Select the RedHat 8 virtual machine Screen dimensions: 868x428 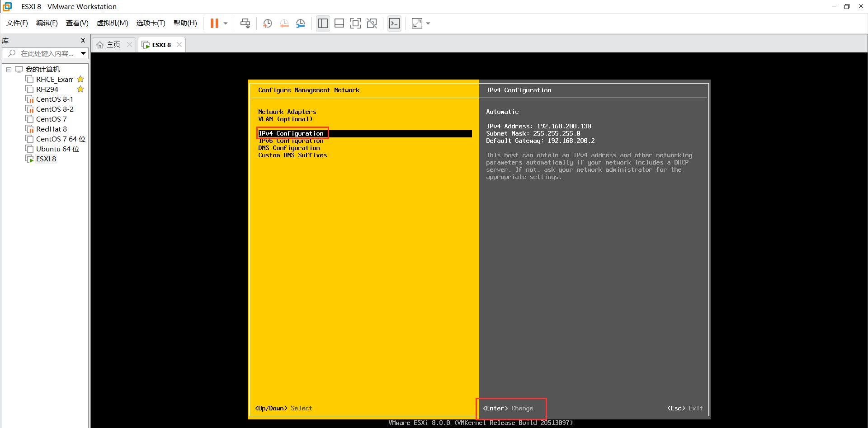pos(51,129)
